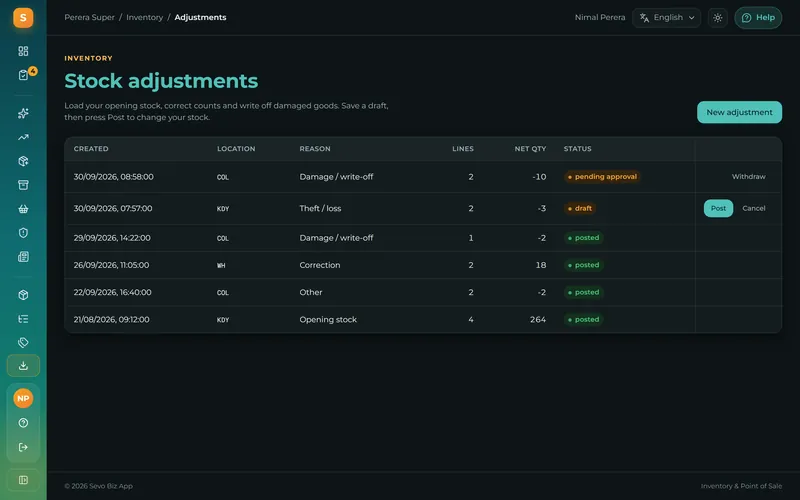Open the archive box icon in sidebar
The width and height of the screenshot is (800, 500).
click(23, 185)
